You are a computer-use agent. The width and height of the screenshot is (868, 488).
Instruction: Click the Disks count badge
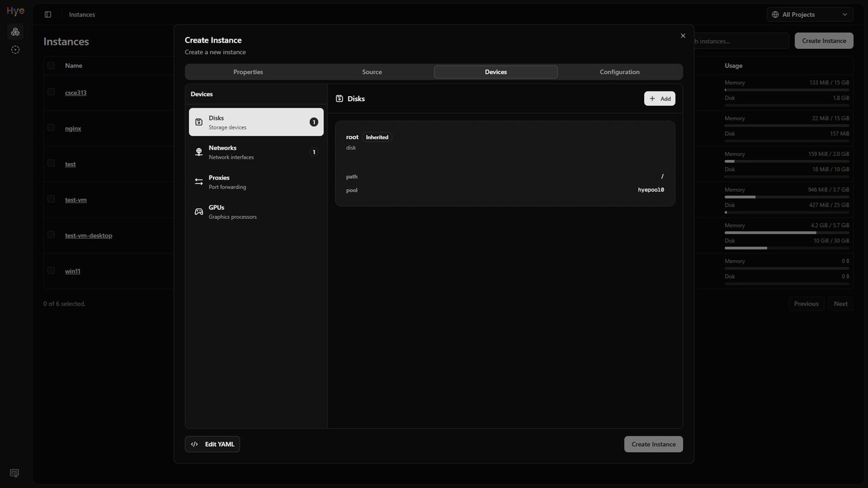click(x=313, y=122)
